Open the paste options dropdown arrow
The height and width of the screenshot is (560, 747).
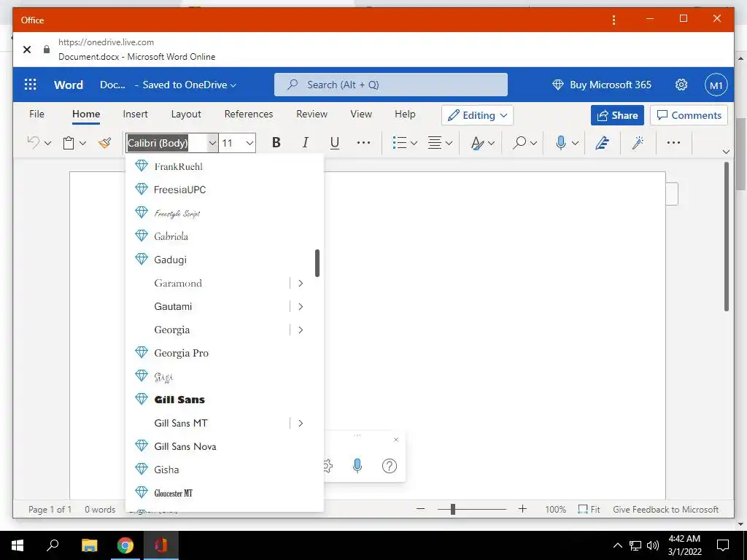tap(83, 143)
